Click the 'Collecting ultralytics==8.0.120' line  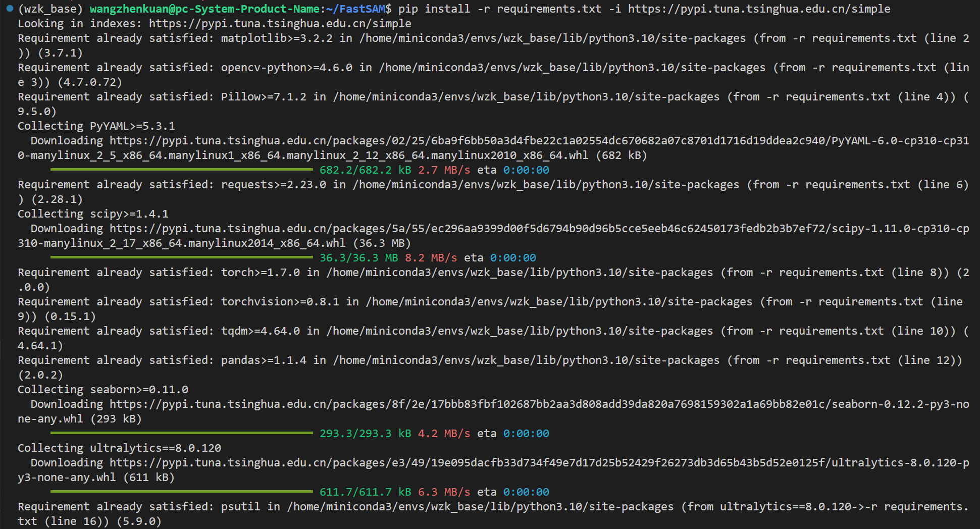pyautogui.click(x=119, y=448)
